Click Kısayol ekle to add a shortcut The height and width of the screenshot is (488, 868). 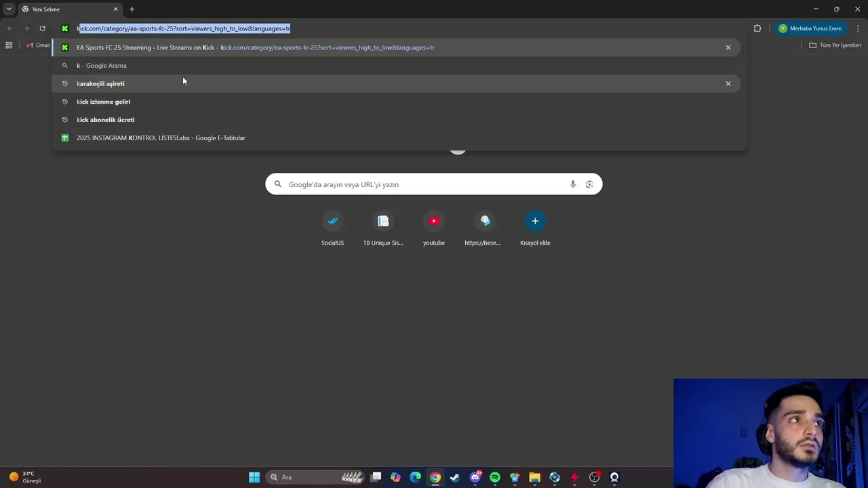pyautogui.click(x=535, y=228)
